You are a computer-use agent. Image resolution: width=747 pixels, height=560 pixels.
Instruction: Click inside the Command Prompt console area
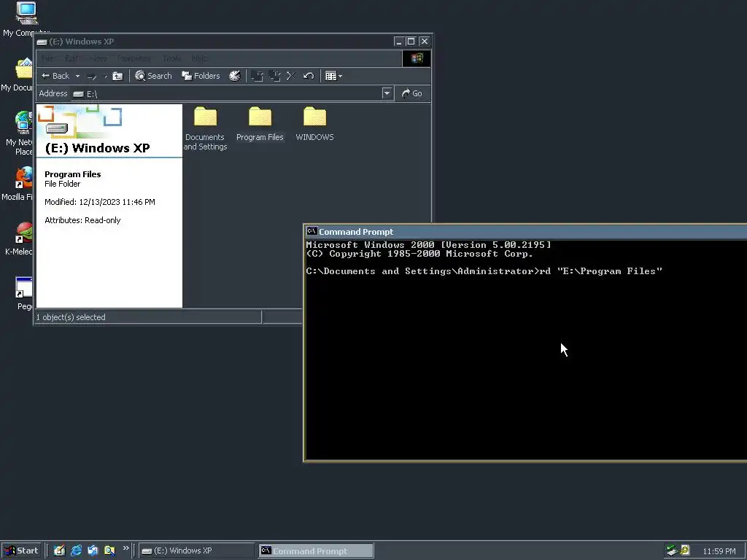[x=526, y=350]
